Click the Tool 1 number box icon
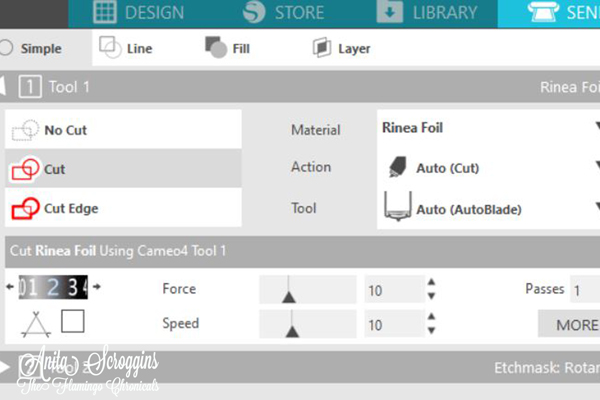 click(30, 87)
